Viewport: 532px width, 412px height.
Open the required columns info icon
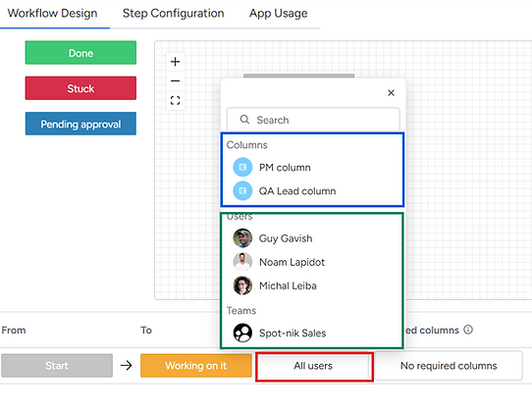pos(468,330)
